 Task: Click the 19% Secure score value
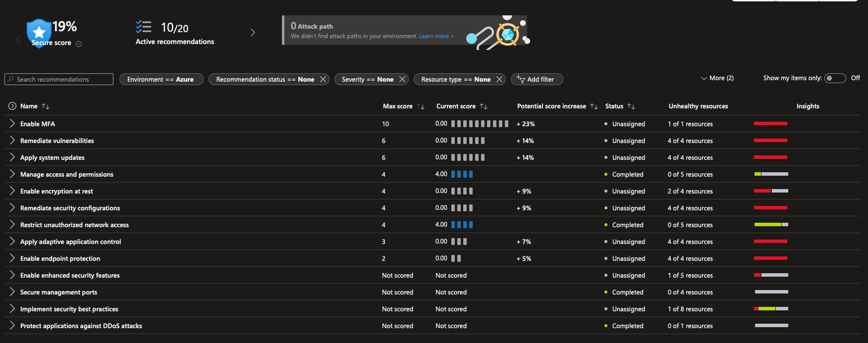pyautogui.click(x=64, y=26)
